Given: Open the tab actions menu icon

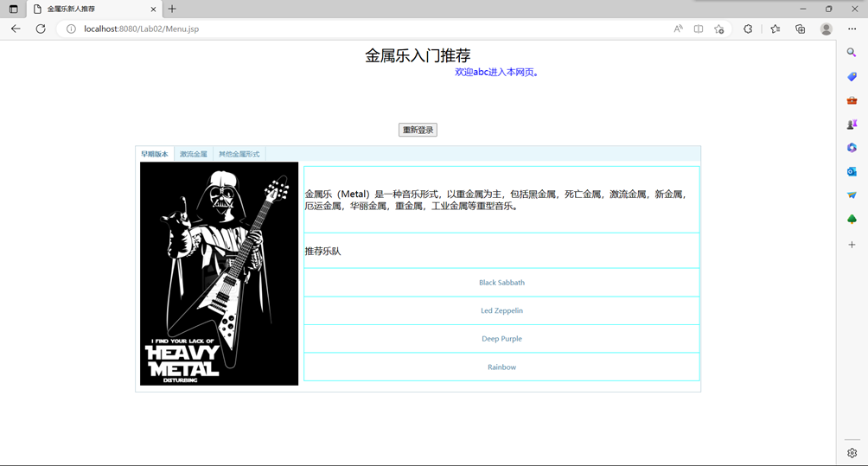Looking at the screenshot, I should pyautogui.click(x=13, y=9).
